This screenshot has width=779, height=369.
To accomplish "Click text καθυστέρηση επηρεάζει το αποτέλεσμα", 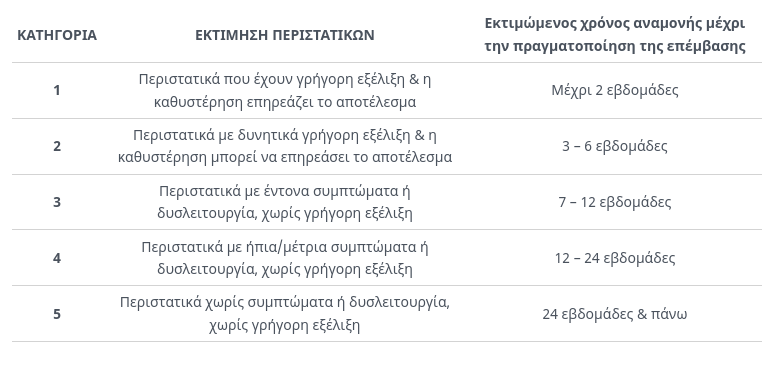I will click(285, 102).
